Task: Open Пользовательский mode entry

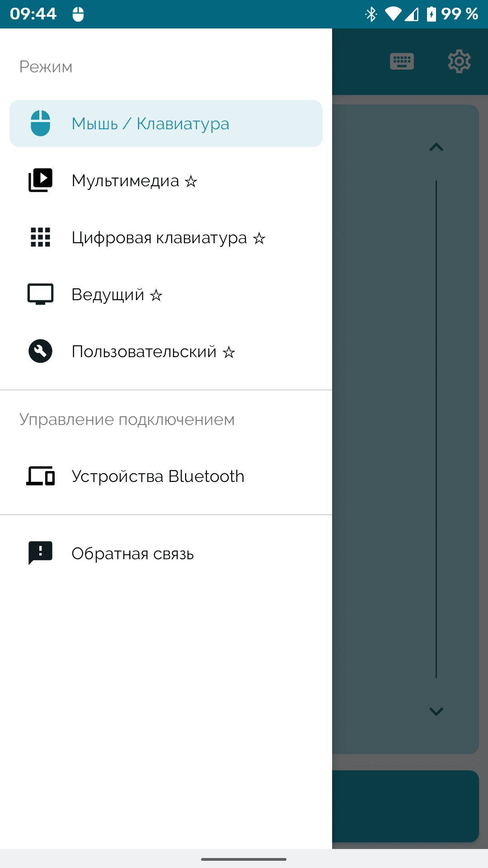Action: (x=166, y=351)
